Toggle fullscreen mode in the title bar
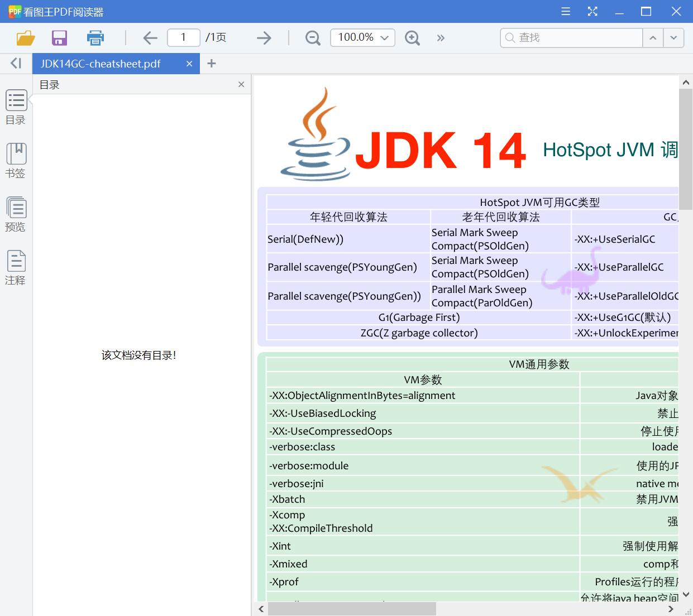This screenshot has height=616, width=693. pyautogui.click(x=592, y=11)
